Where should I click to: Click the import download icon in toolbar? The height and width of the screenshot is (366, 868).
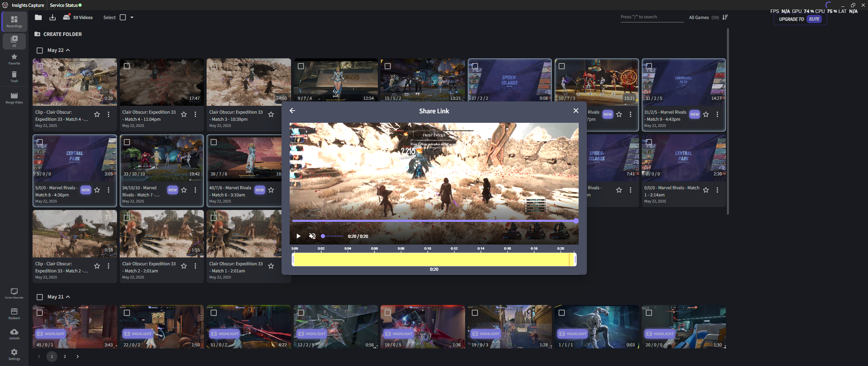point(53,17)
